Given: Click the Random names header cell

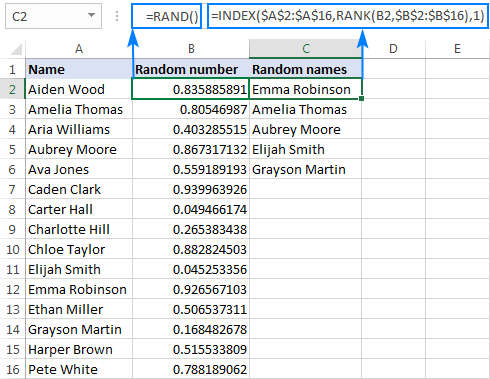Looking at the screenshot, I should (306, 69).
